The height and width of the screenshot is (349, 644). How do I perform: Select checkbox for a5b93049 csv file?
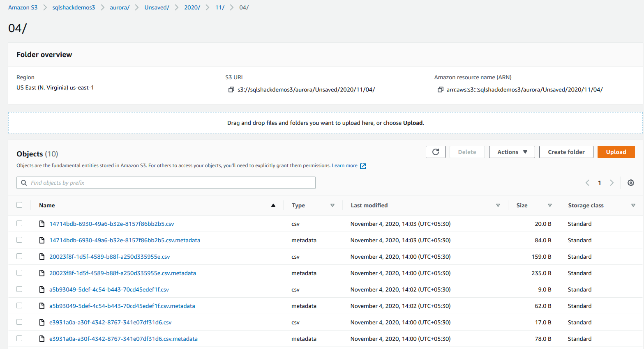click(19, 289)
